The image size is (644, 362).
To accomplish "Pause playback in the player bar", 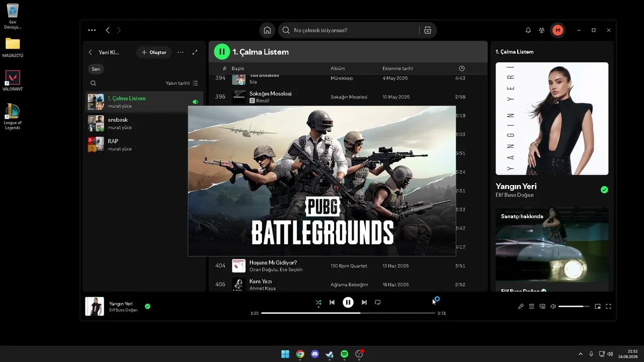I will 348,302.
